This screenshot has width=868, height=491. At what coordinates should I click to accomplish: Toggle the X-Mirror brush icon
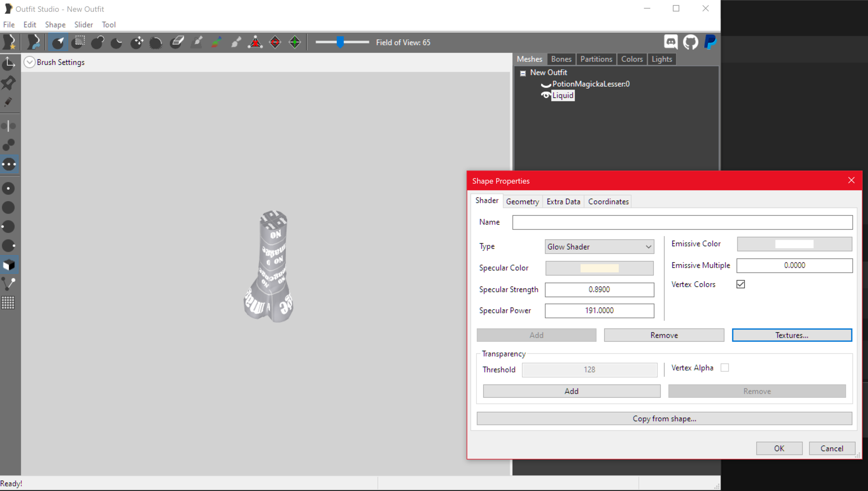[x=9, y=126]
